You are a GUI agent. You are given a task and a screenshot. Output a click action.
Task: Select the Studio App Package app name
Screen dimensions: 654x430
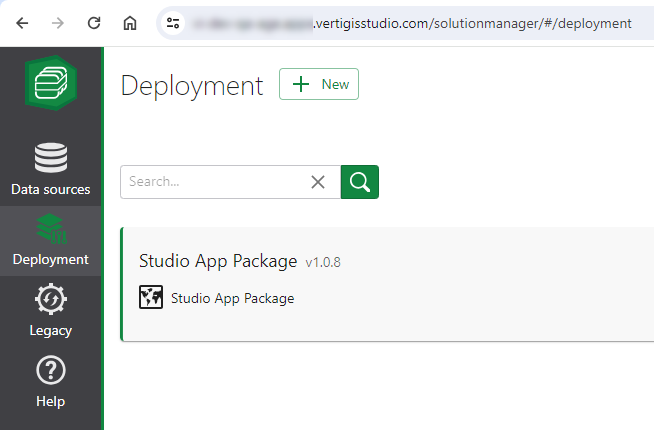pyautogui.click(x=232, y=298)
